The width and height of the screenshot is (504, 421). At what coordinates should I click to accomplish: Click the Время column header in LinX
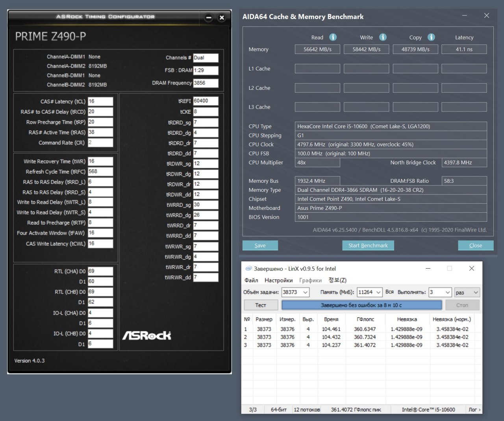pyautogui.click(x=331, y=319)
